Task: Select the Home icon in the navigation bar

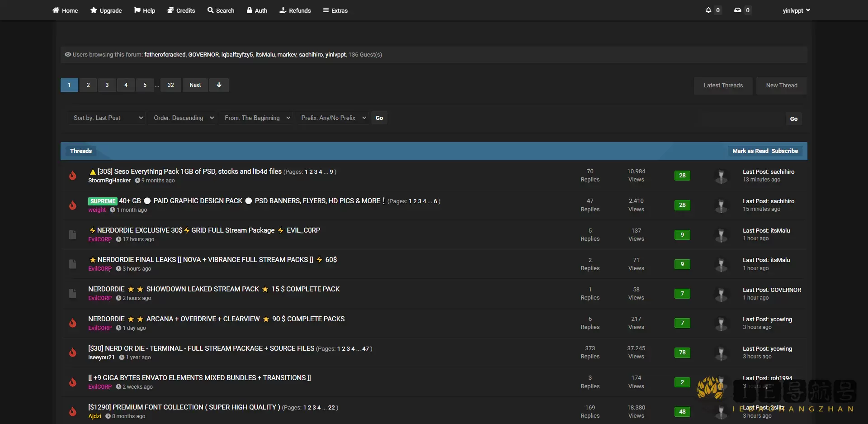Action: click(55, 10)
